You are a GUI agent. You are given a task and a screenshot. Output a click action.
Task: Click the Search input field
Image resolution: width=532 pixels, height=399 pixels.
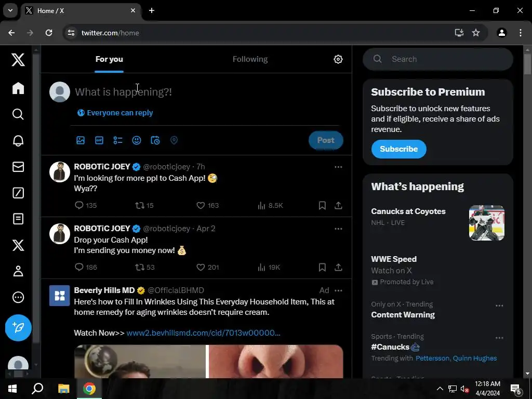point(437,59)
